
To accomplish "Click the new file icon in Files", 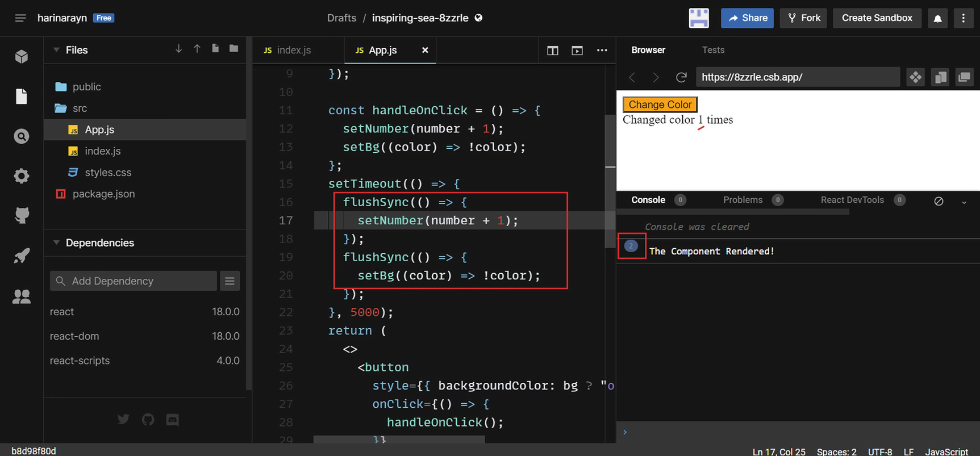I will [215, 49].
